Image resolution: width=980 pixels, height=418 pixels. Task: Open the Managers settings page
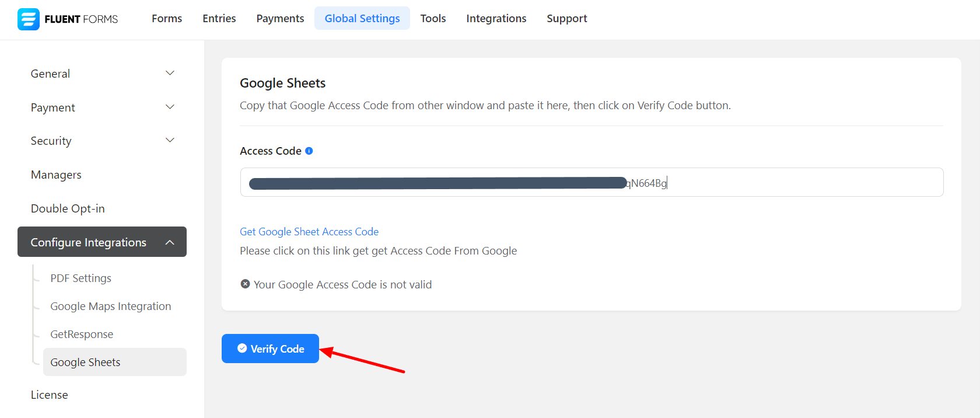click(x=56, y=175)
